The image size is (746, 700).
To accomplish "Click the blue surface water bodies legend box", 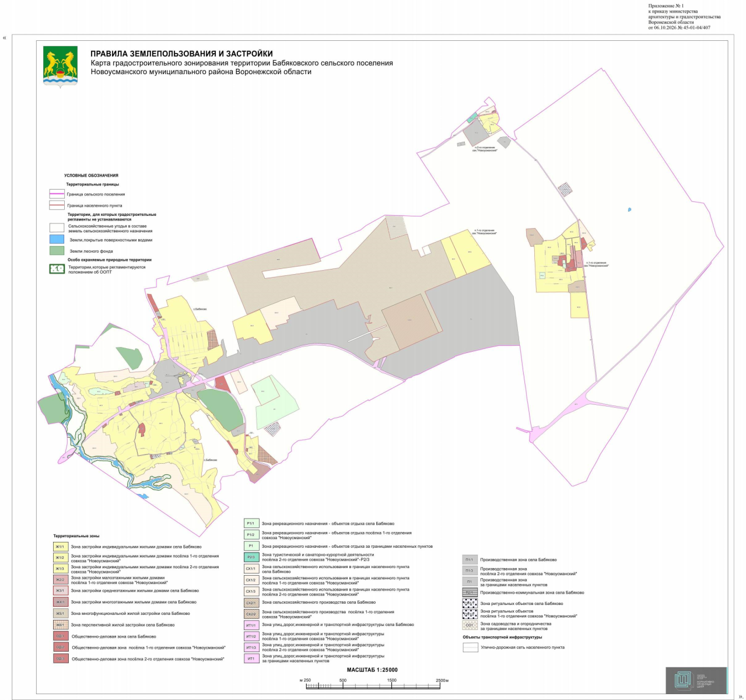I will coord(57,239).
